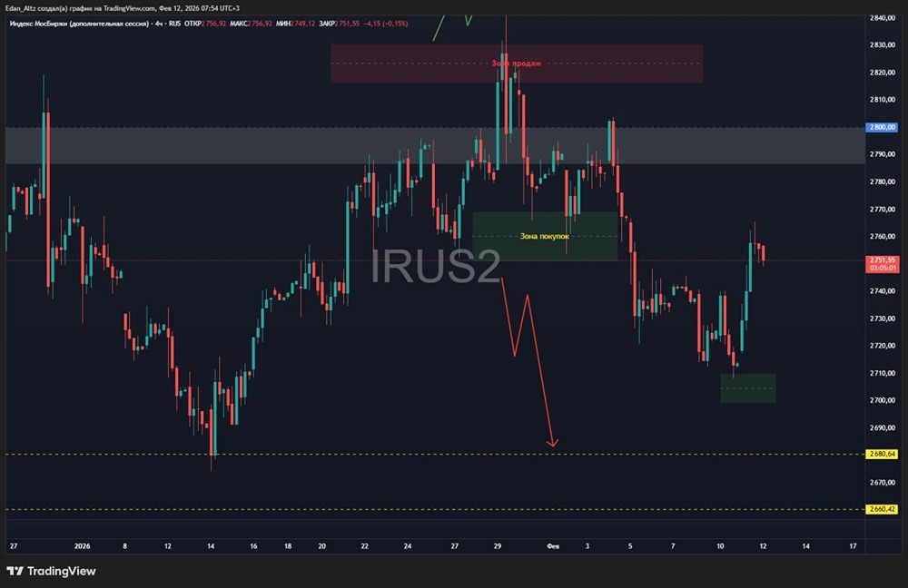Image resolution: width=908 pixels, height=588 pixels.
Task: Click the 2710,00 price scale label
Action: pos(882,373)
